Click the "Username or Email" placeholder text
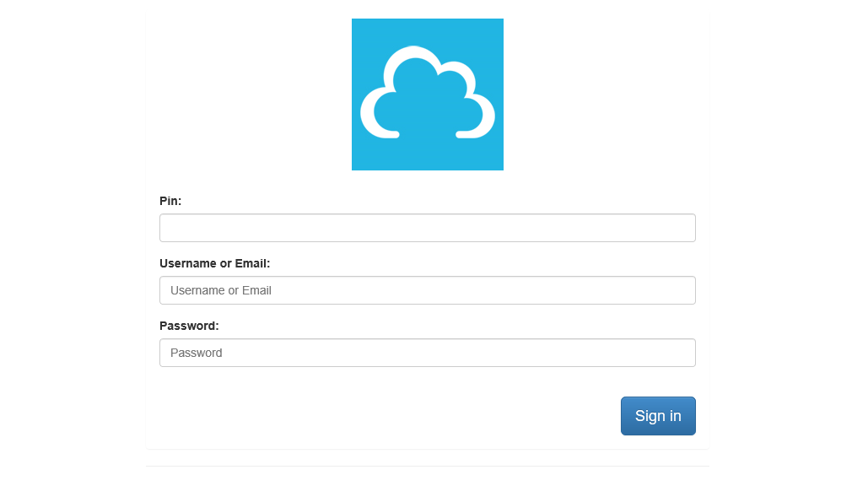 pyautogui.click(x=221, y=290)
